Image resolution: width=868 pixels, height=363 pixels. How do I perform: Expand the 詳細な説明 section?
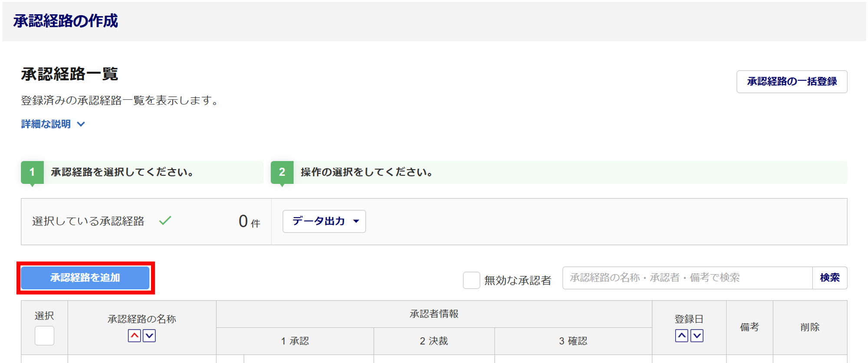[46, 124]
